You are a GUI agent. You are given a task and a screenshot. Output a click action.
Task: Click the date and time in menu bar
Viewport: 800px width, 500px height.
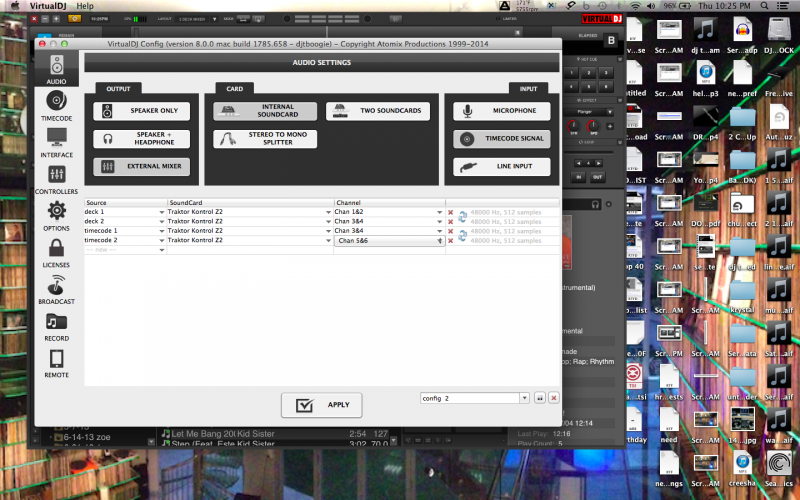coord(724,6)
